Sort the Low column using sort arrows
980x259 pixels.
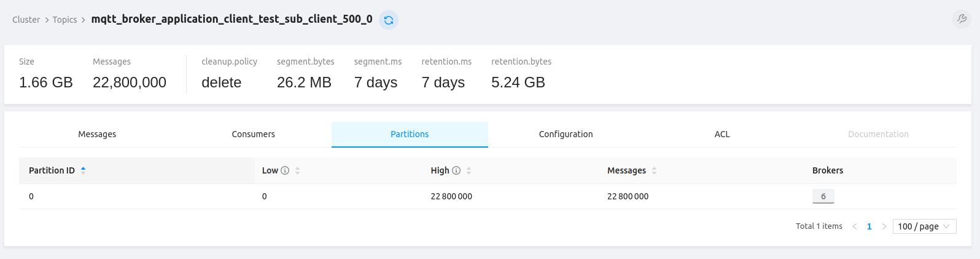point(298,170)
